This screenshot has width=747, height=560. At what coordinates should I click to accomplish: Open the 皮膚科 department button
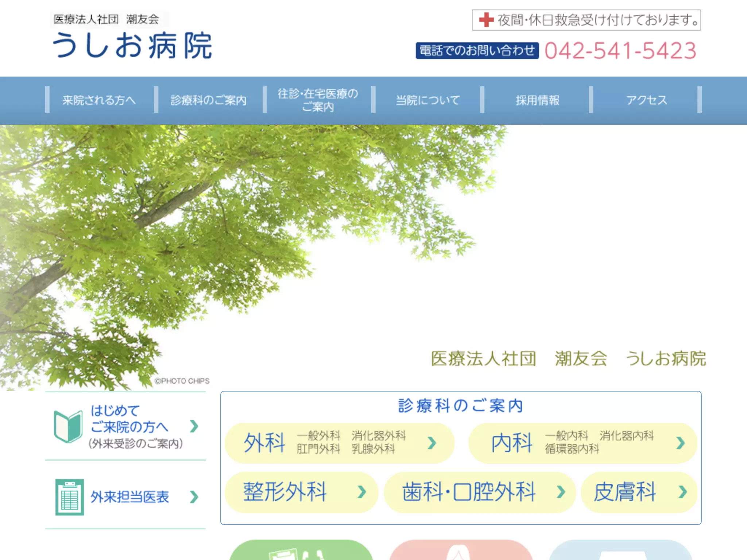(x=639, y=492)
